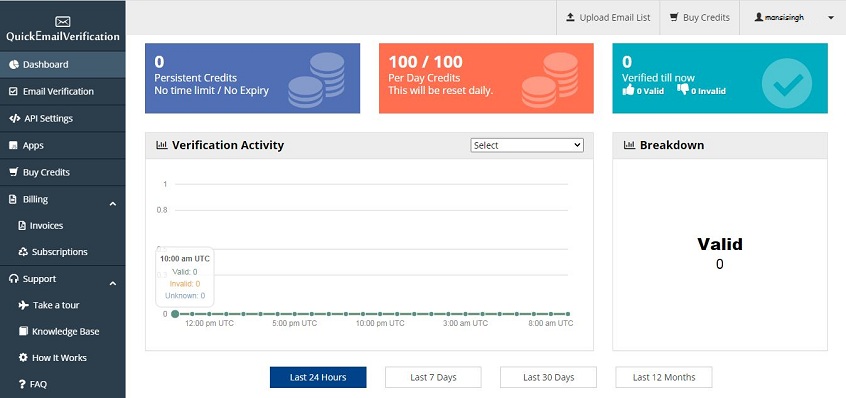Click the Invoices file icon
The height and width of the screenshot is (398, 846).
pos(22,225)
